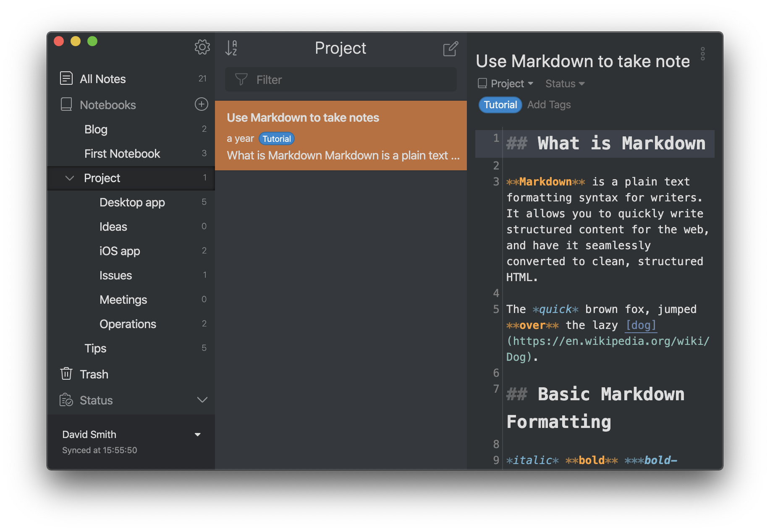
Task: Open the David Smith account dropdown
Action: coord(197,435)
